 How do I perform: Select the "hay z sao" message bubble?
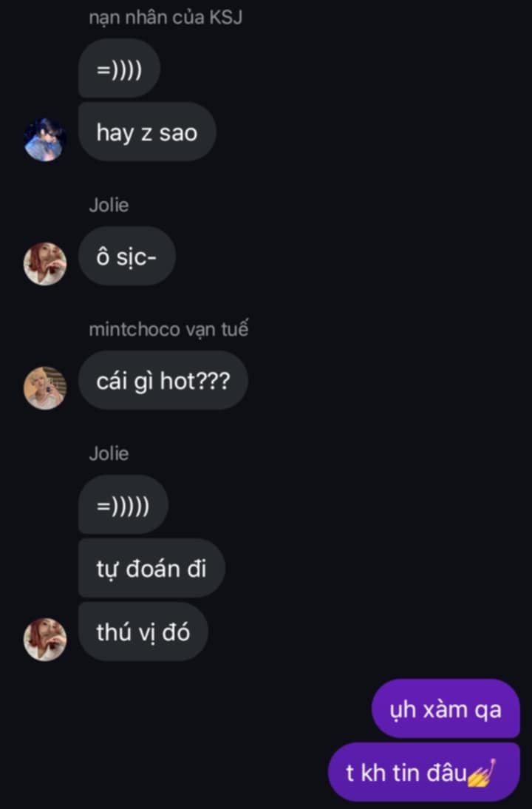(147, 132)
